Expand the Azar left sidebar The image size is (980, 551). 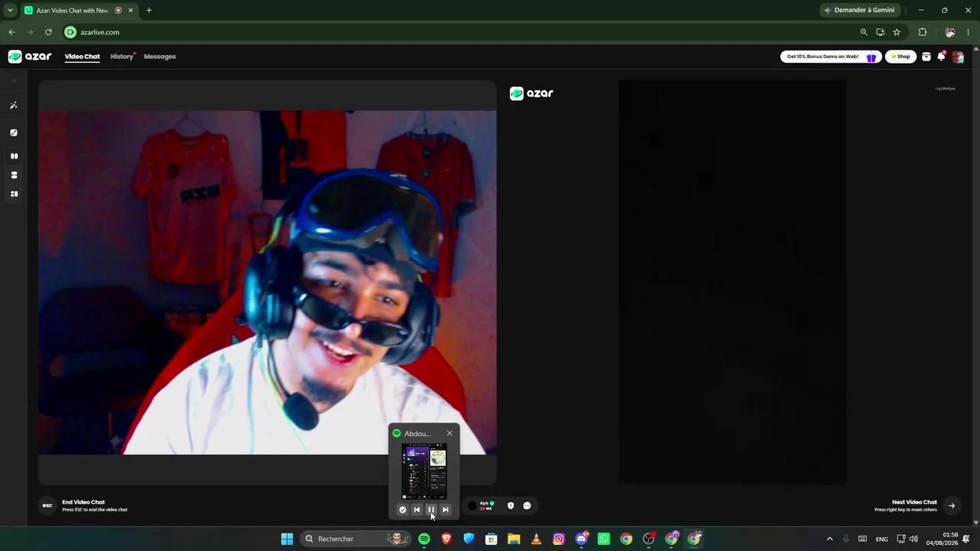pyautogui.click(x=14, y=81)
